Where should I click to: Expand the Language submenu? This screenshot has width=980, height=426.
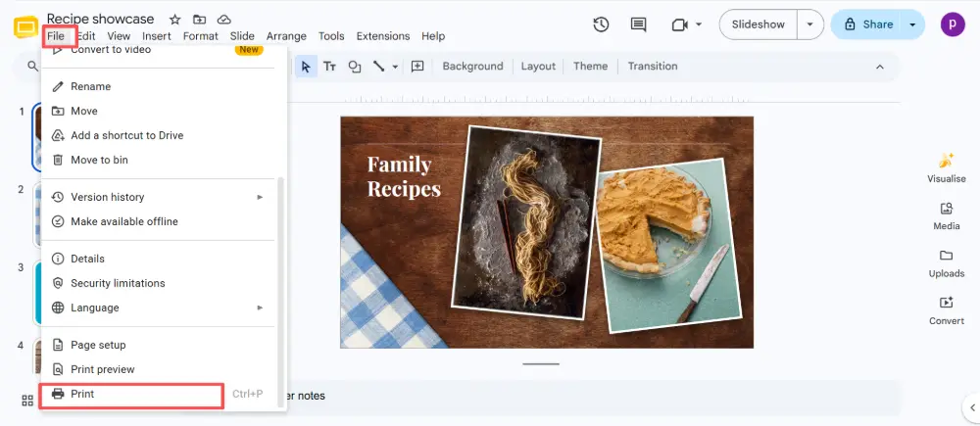tap(158, 308)
